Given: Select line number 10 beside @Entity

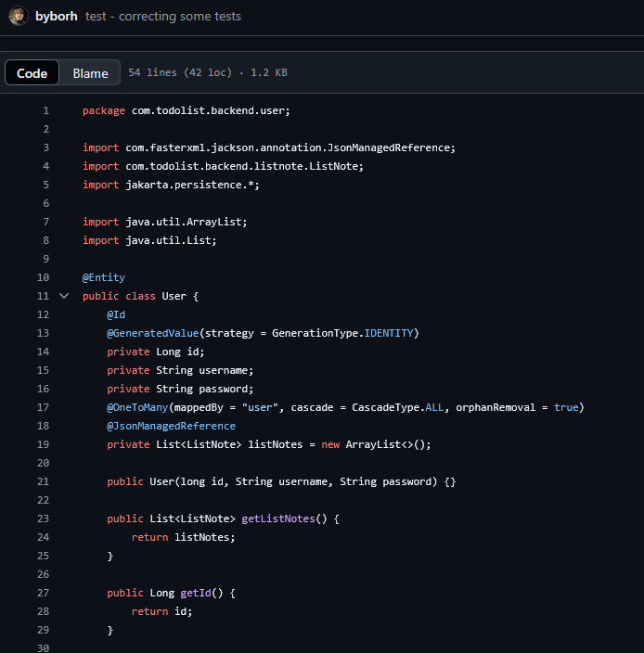Looking at the screenshot, I should coord(44,277).
